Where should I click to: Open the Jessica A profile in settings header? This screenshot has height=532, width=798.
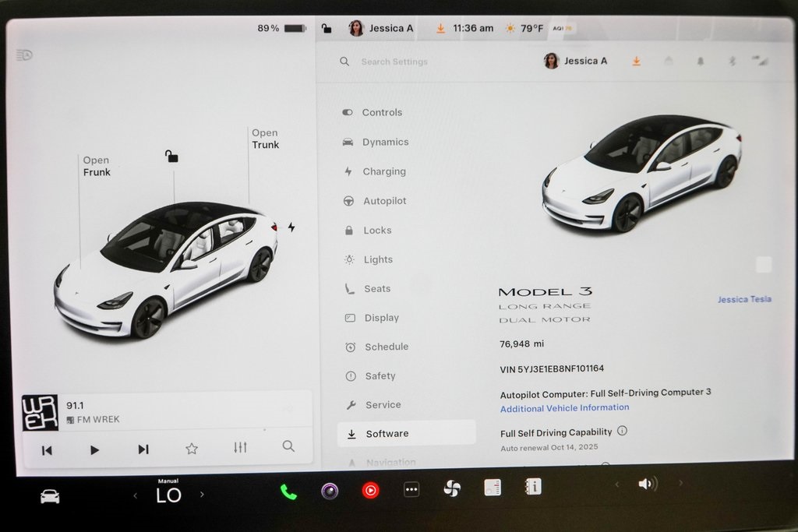(576, 61)
